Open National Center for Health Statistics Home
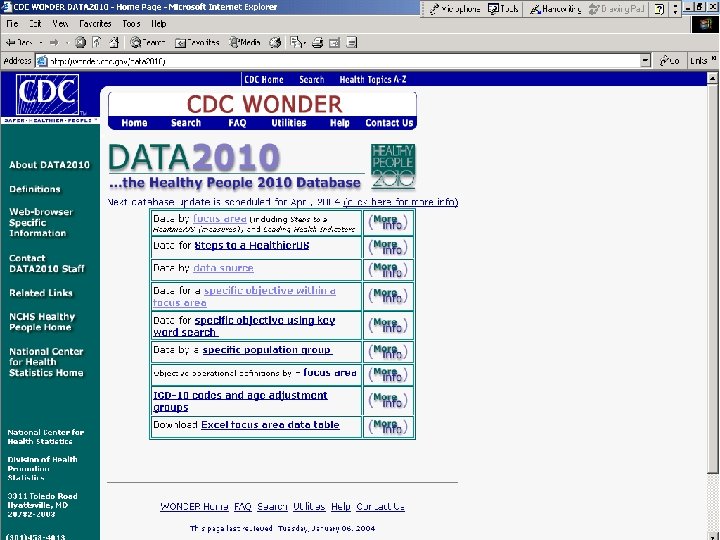Image resolution: width=720 pixels, height=540 pixels. 46,362
